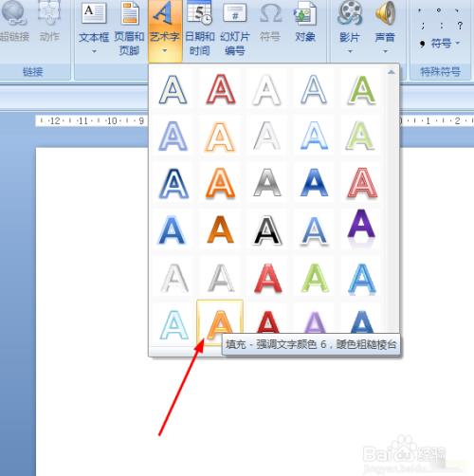Choose the red outlined WordArt in top row
The width and height of the screenshot is (474, 476).
point(221,89)
